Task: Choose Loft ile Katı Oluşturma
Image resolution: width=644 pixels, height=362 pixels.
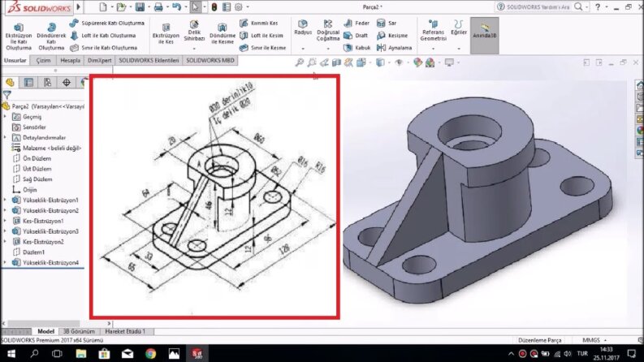Action: 102,36
